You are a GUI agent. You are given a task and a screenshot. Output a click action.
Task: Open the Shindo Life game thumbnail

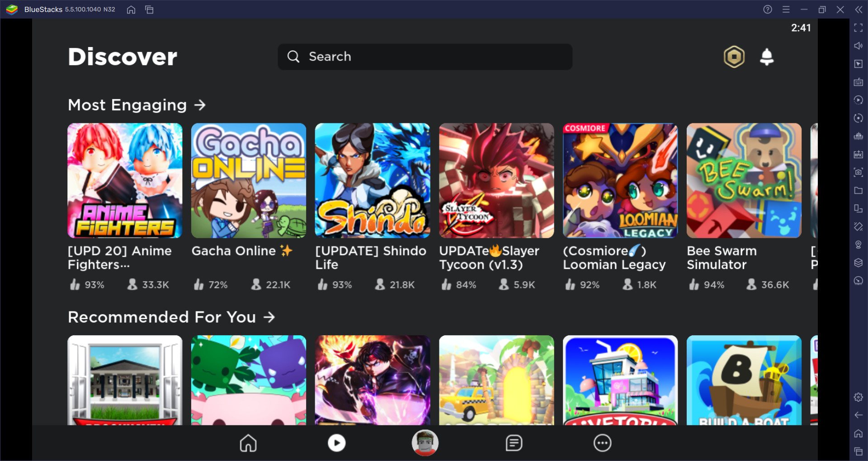pyautogui.click(x=373, y=180)
